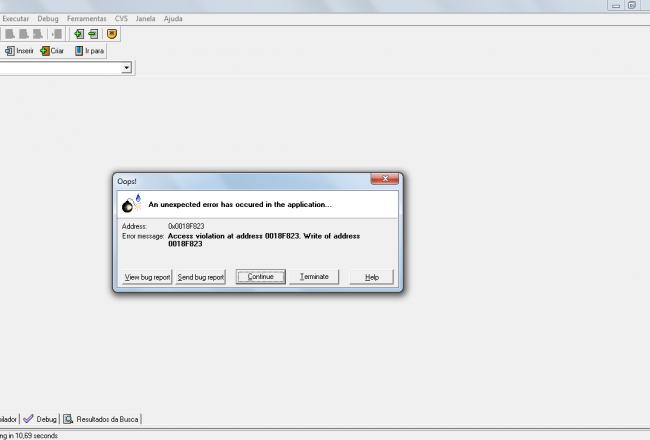Expand the toolbar combo box dropdown arrow

click(126, 68)
